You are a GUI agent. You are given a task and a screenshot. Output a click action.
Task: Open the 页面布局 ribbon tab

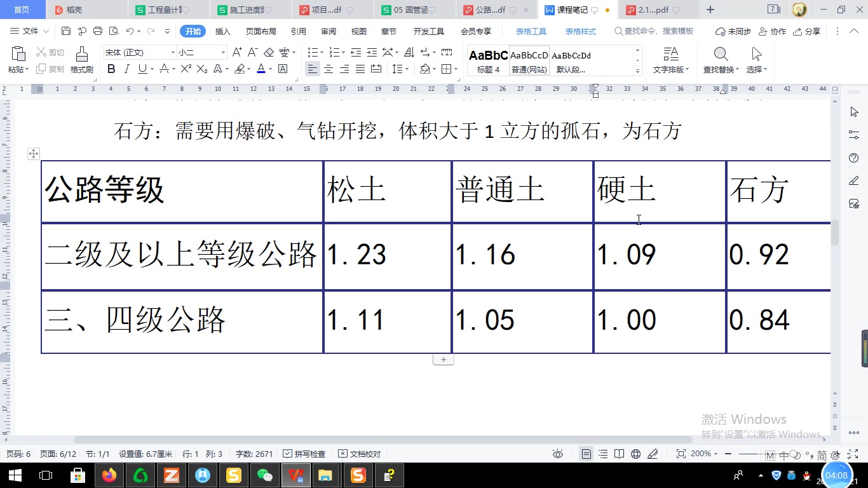(261, 31)
